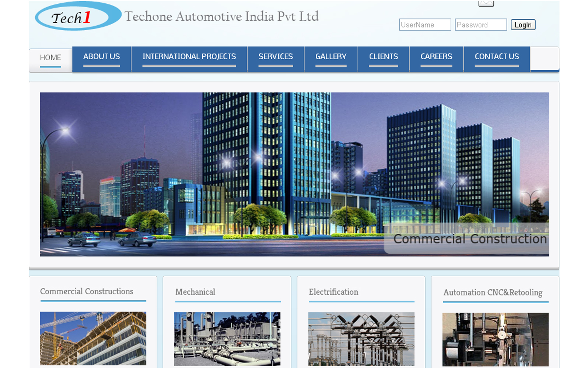Focus the Password field
Screen dimensions: 588x368
(481, 25)
